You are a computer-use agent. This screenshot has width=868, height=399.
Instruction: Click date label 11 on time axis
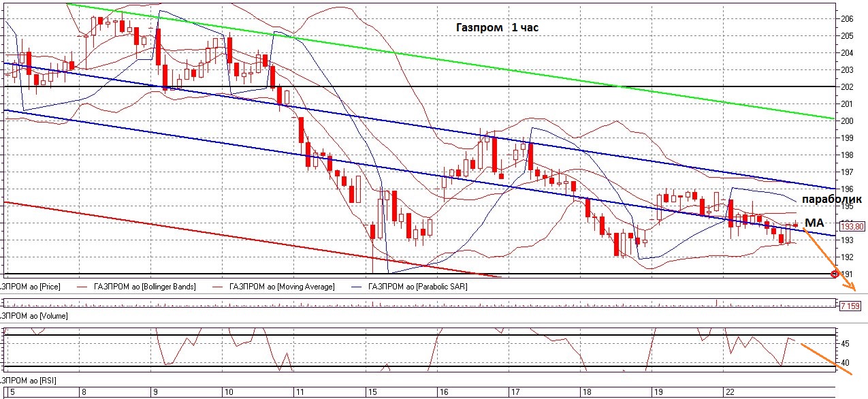click(300, 393)
